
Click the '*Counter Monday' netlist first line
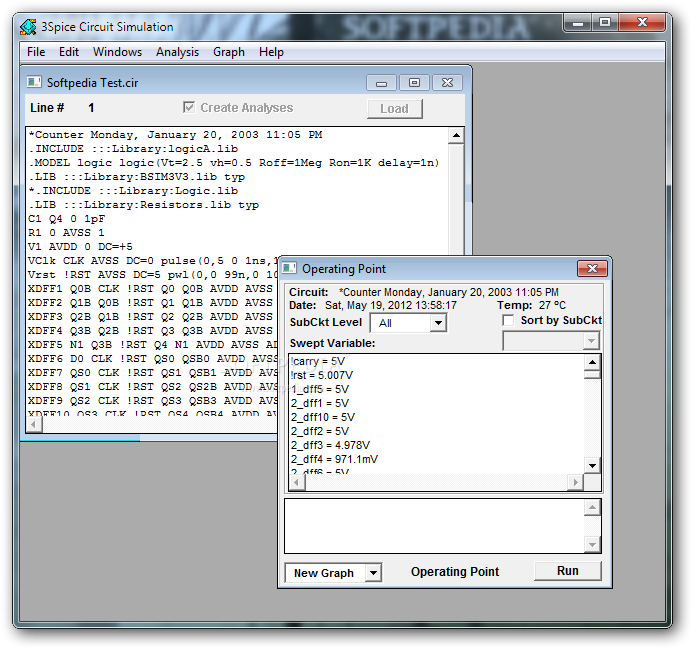pyautogui.click(x=175, y=135)
